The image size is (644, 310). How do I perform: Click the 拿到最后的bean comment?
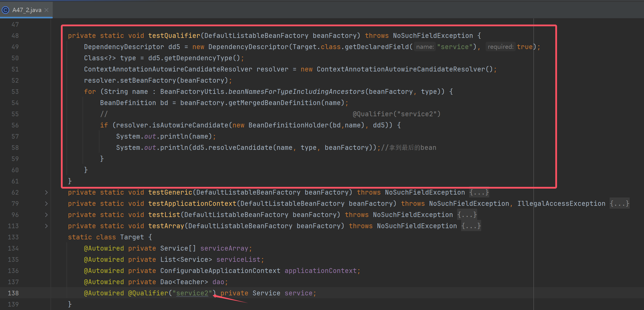(409, 148)
